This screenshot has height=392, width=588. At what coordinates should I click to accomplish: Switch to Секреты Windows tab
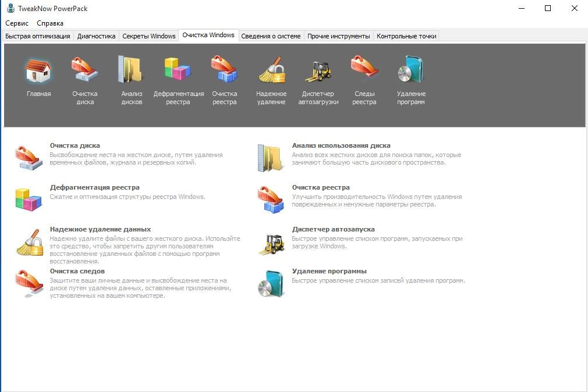tap(149, 36)
